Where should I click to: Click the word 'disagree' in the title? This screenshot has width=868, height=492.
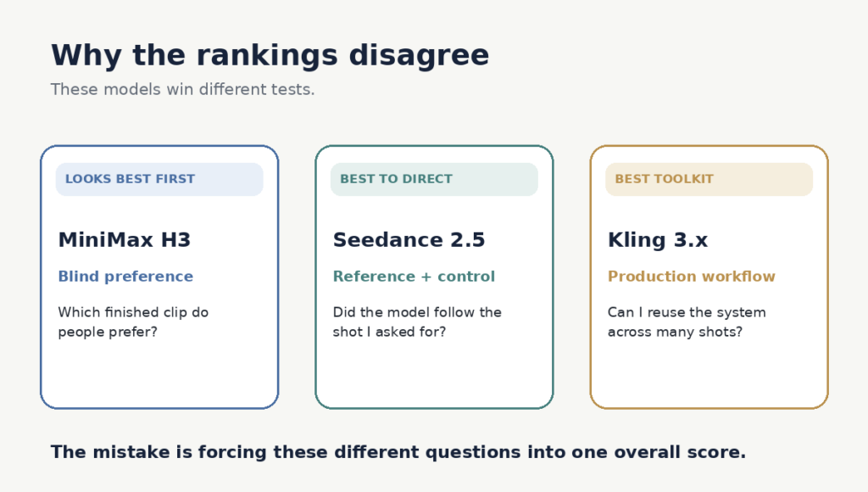(x=419, y=56)
